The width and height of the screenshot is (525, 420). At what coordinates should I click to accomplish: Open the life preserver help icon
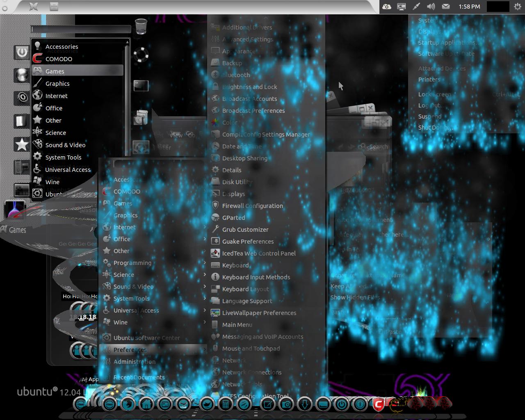click(141, 54)
